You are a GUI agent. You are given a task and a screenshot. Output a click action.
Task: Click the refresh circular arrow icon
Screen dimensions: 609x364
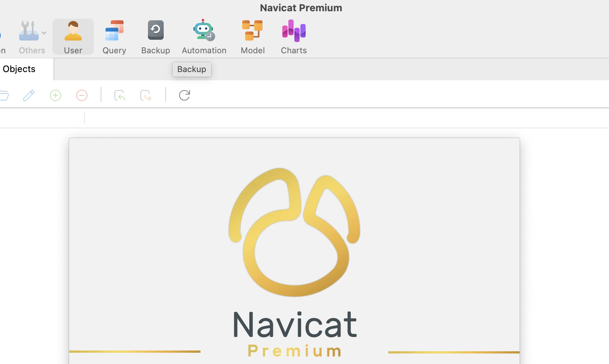[184, 95]
